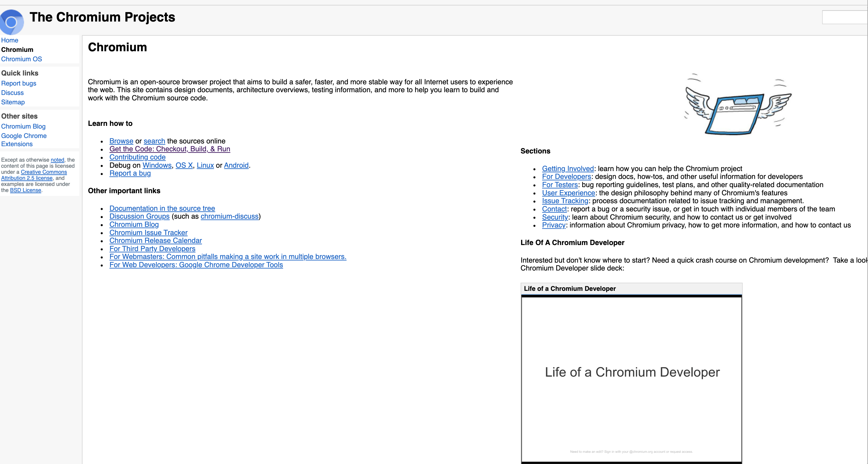Open the Discuss quick link
The height and width of the screenshot is (464, 868).
[x=12, y=93]
